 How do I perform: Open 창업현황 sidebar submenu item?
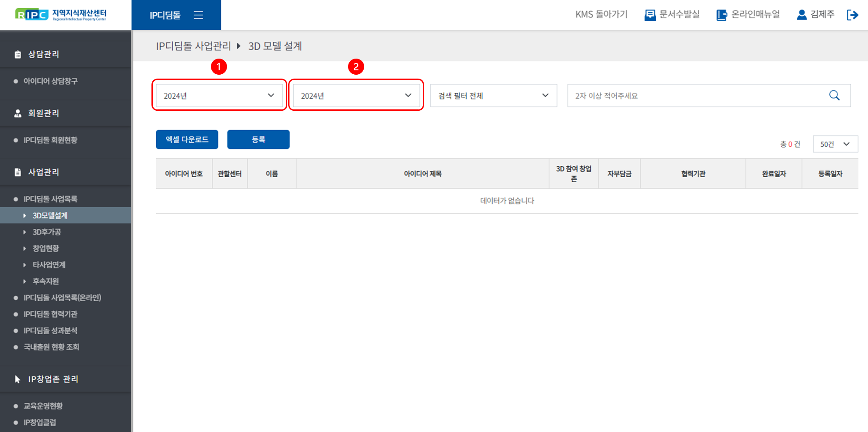tap(46, 248)
